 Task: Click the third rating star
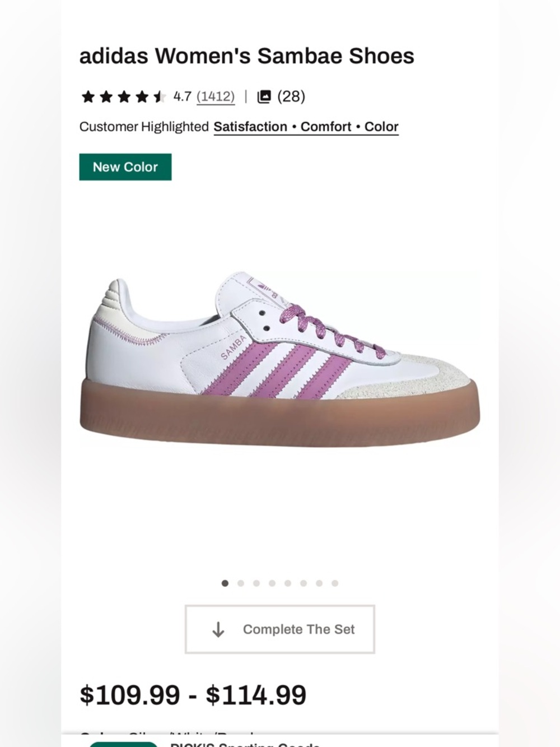click(125, 96)
